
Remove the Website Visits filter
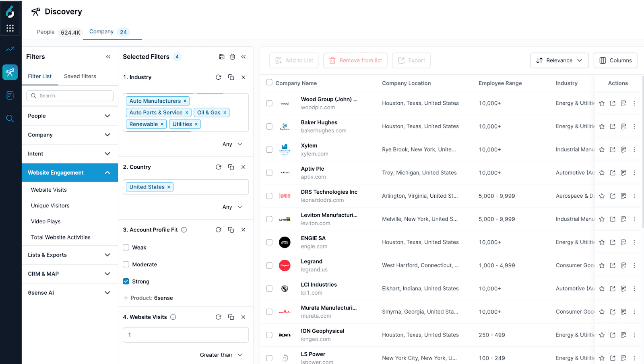244,317
